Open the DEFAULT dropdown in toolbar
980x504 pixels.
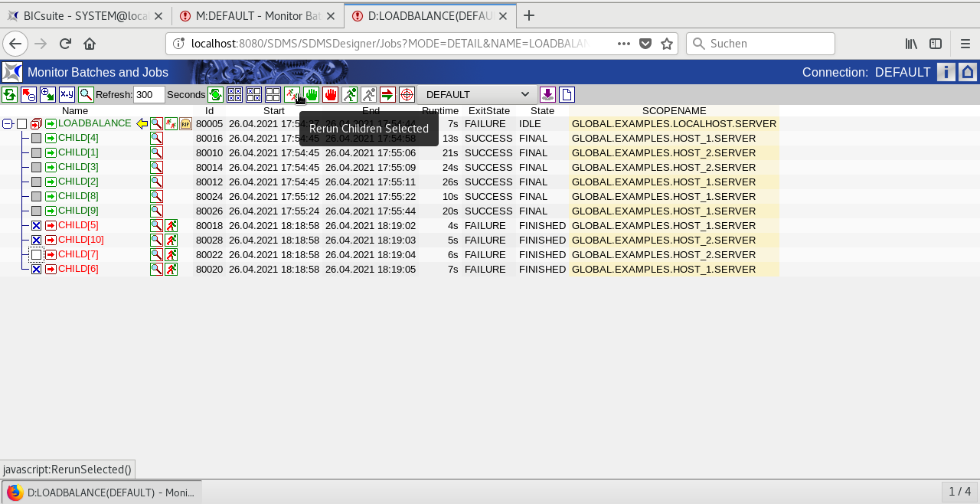[478, 94]
